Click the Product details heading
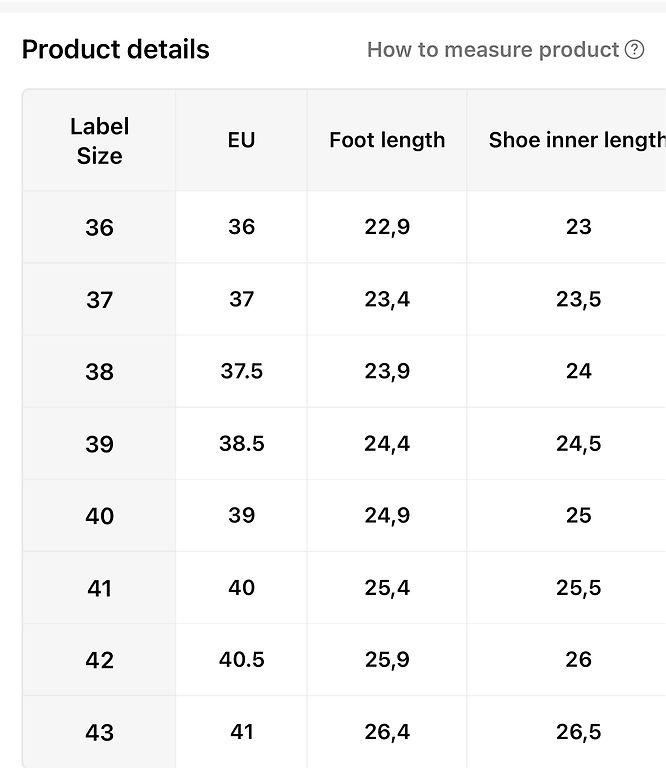The width and height of the screenshot is (666, 768). point(116,50)
